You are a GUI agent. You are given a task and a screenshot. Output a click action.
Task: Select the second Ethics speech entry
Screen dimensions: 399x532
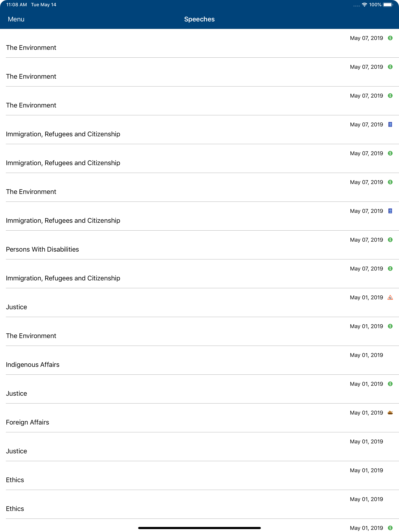click(x=199, y=504)
